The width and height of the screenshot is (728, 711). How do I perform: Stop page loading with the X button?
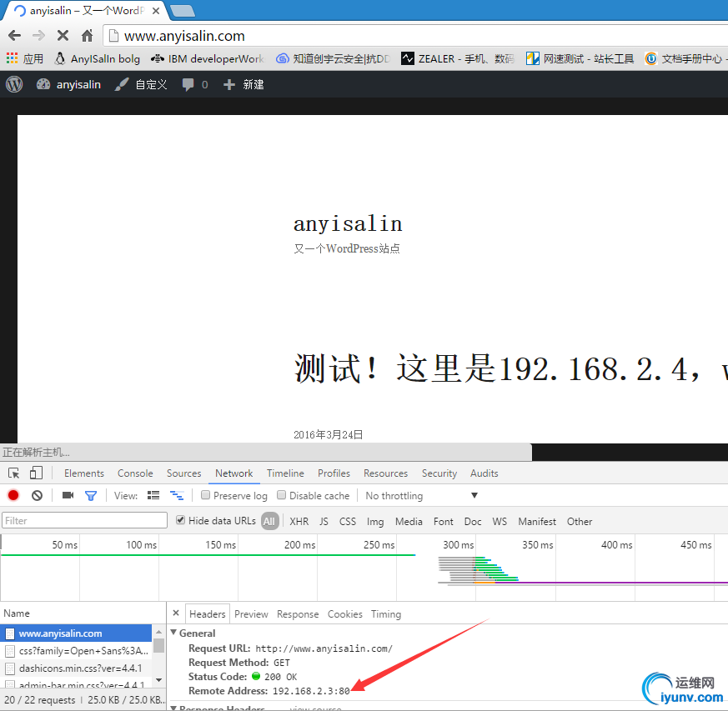tap(63, 35)
